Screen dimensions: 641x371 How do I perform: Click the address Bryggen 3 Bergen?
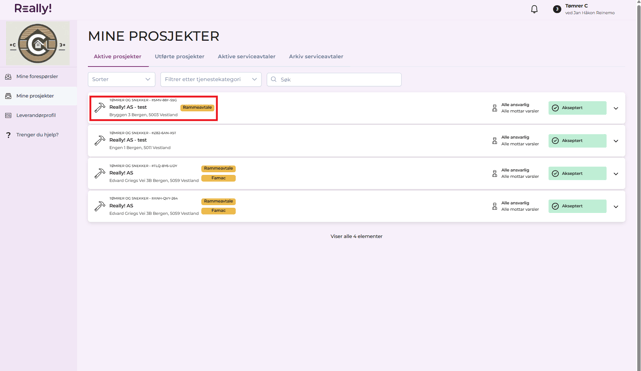point(143,115)
